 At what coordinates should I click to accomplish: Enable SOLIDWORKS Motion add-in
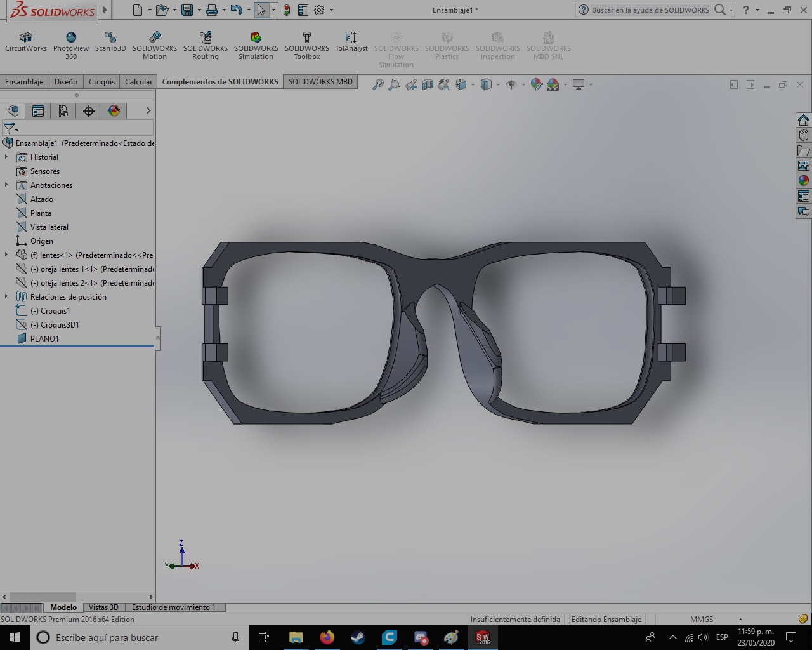(x=155, y=46)
